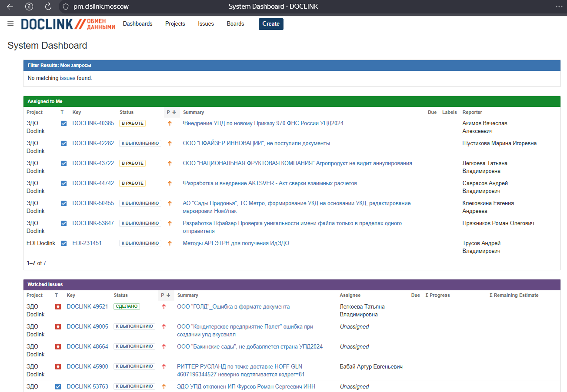This screenshot has height=392, width=567.
Task: Click reporter 'Шустикова Марина Игоревна'
Action: point(500,143)
